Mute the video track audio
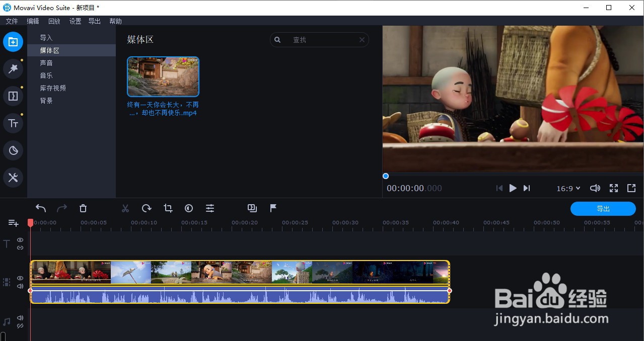 coord(20,286)
